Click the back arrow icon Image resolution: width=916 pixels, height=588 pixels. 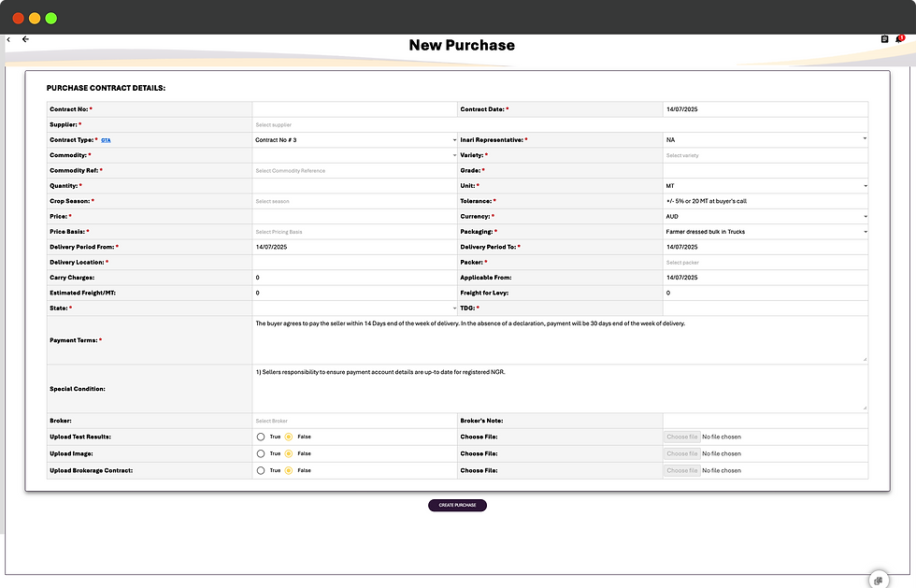pos(25,39)
